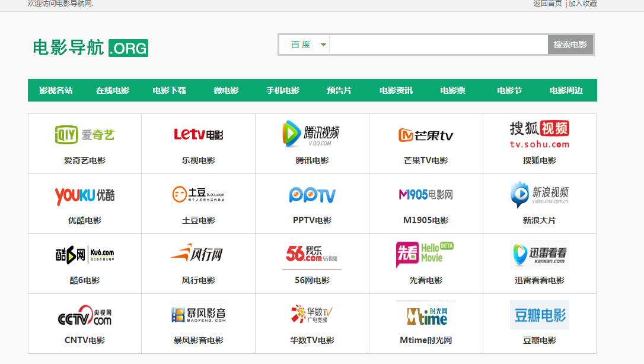Viewport: 644px width, 364px height.
Task: Open the Youku logo
Action: coord(85,195)
